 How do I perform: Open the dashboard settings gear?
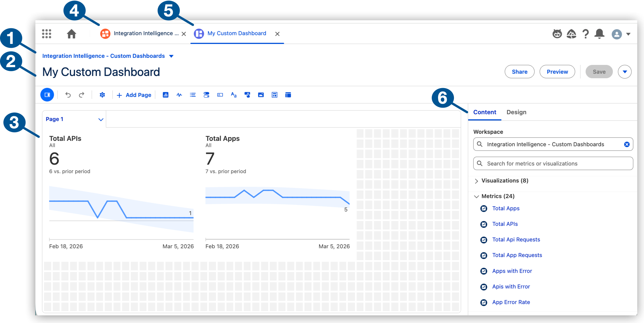(x=102, y=95)
